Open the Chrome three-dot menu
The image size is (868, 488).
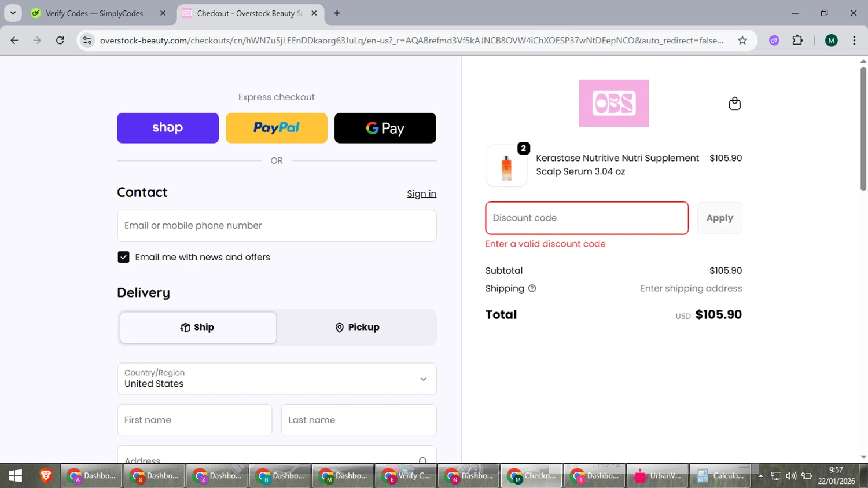[854, 41]
